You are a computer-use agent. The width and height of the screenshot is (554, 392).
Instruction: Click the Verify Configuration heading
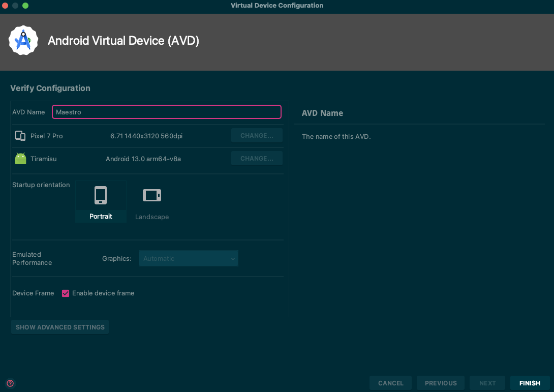point(50,88)
